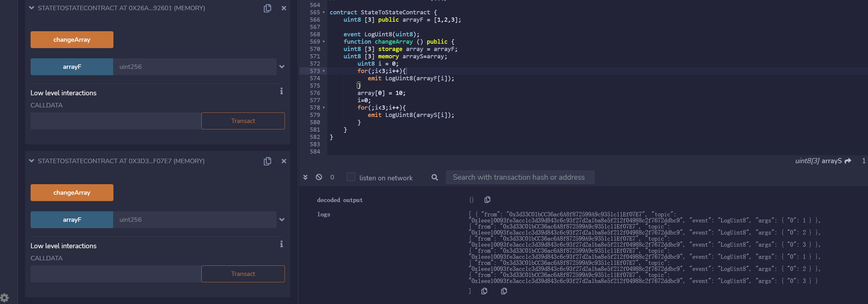This screenshot has width=868, height=304.
Task: Collapse contract instance at 0X3D3...F07E7
Action: [32, 161]
